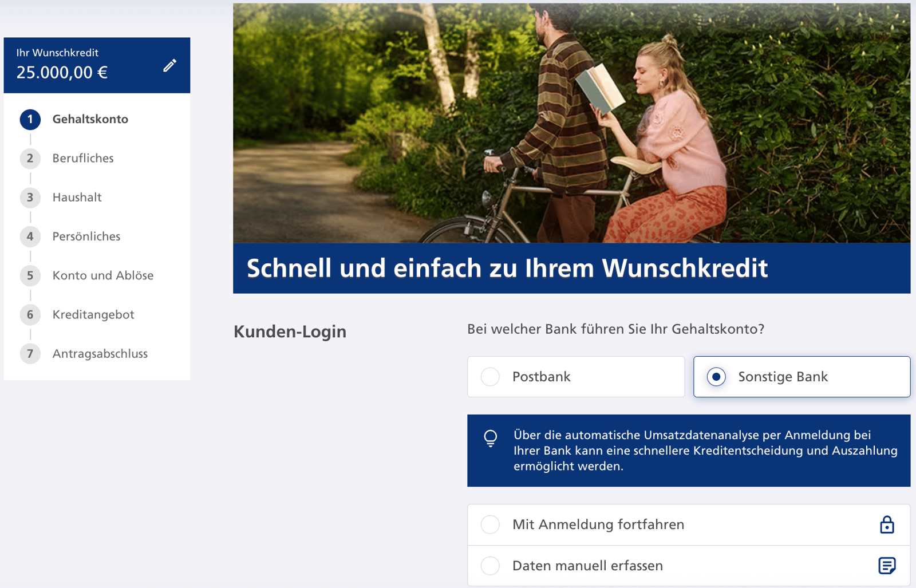Go to step 2 Berufliches

click(x=68, y=158)
